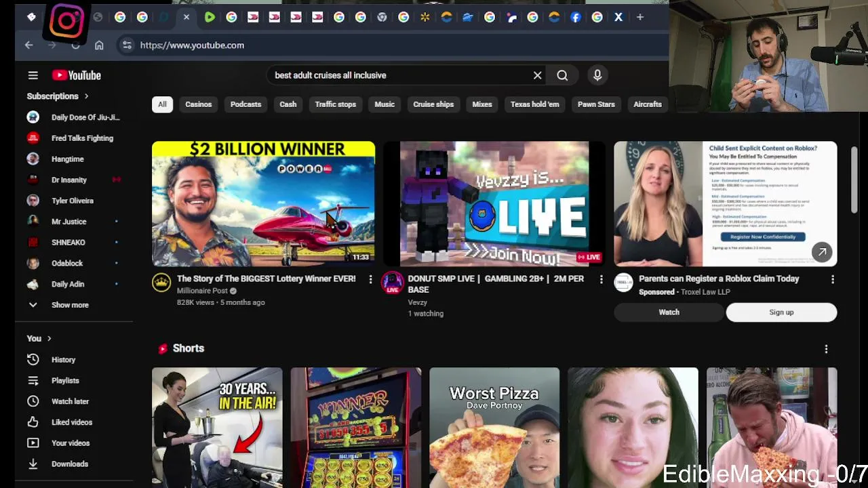The height and width of the screenshot is (488, 868).
Task: Open options menu for DONUT SMP LIVE video
Action: pos(601,279)
